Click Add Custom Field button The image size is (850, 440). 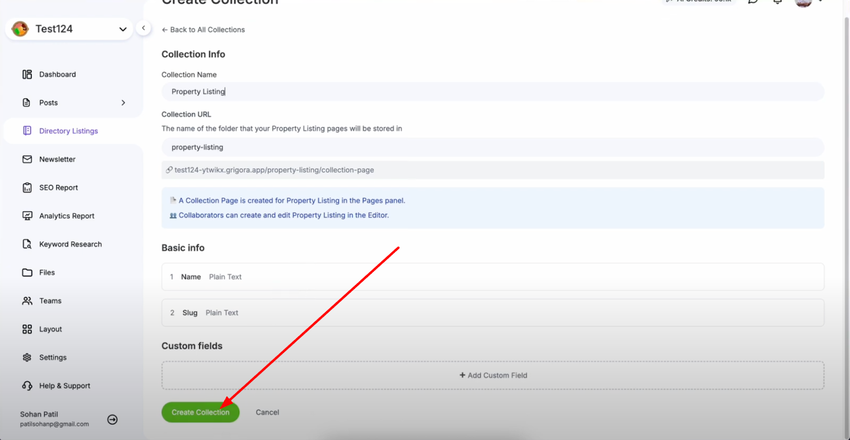click(493, 375)
